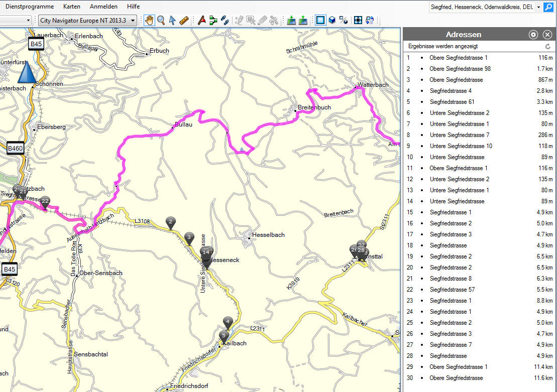This screenshot has width=557, height=392.
Task: Open Adressen panel settings gear
Action: pyautogui.click(x=533, y=35)
